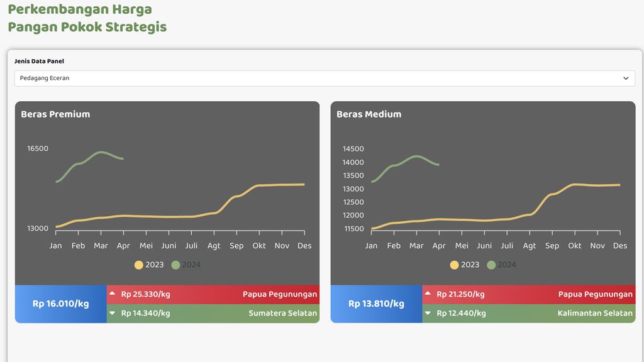Click the Jenis Data Panel label

pos(39,61)
